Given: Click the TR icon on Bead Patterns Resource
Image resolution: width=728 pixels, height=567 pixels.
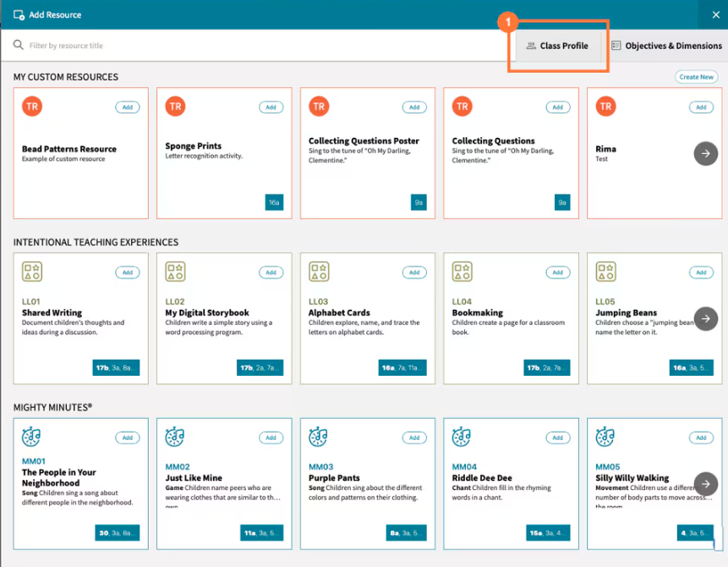Looking at the screenshot, I should [x=32, y=107].
